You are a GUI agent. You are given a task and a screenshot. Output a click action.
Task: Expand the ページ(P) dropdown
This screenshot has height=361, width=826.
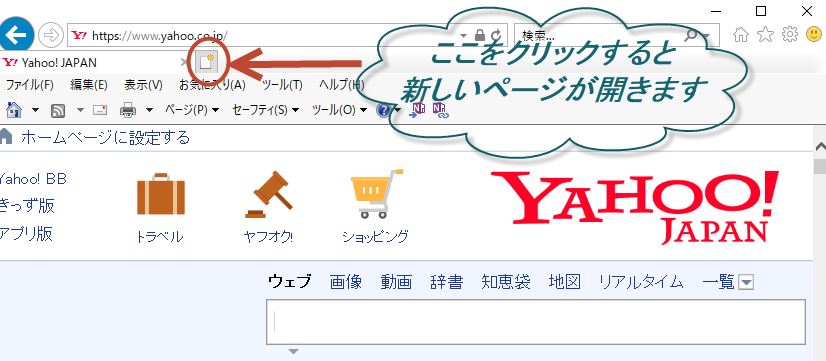pos(192,110)
